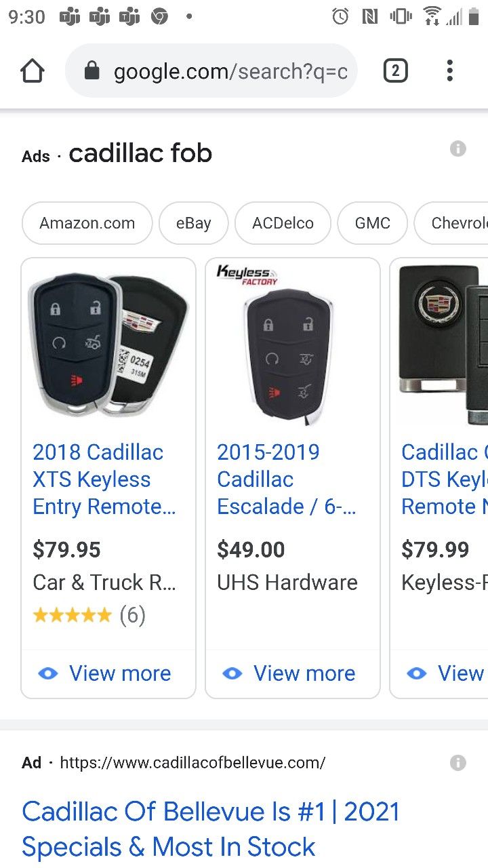
Task: Open the 2018 Cadillac XTS Keyless Entry Remote link
Action: (x=104, y=479)
